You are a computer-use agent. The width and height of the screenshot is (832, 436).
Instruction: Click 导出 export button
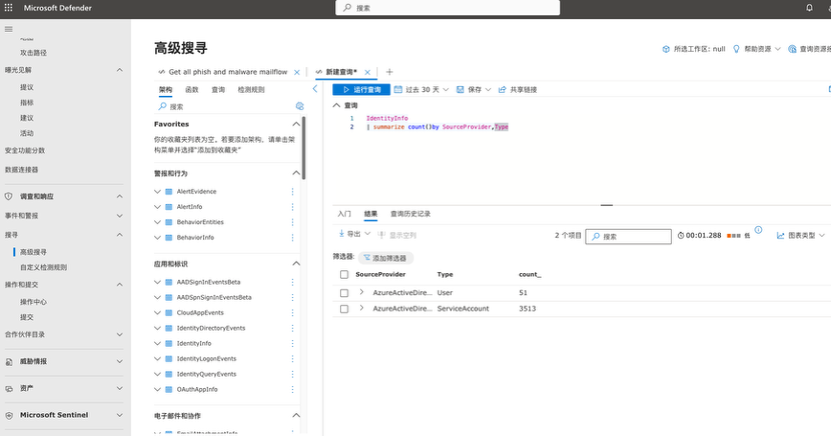coord(354,234)
